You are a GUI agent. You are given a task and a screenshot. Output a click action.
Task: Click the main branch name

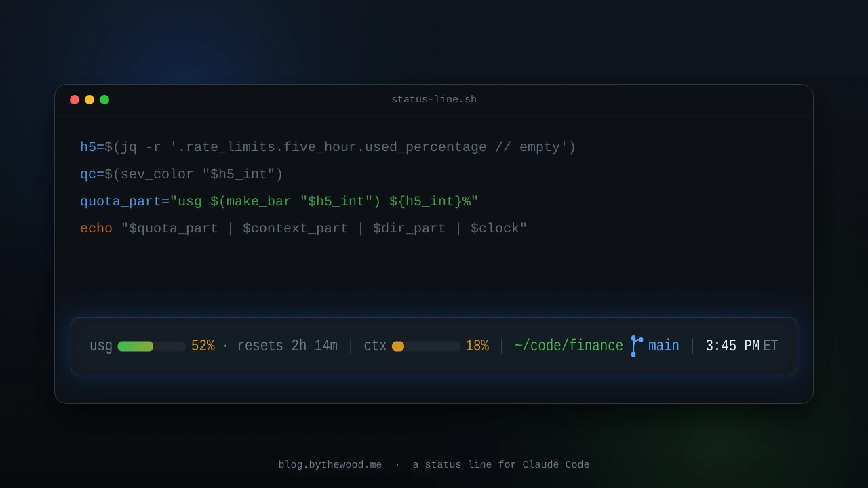coord(663,346)
